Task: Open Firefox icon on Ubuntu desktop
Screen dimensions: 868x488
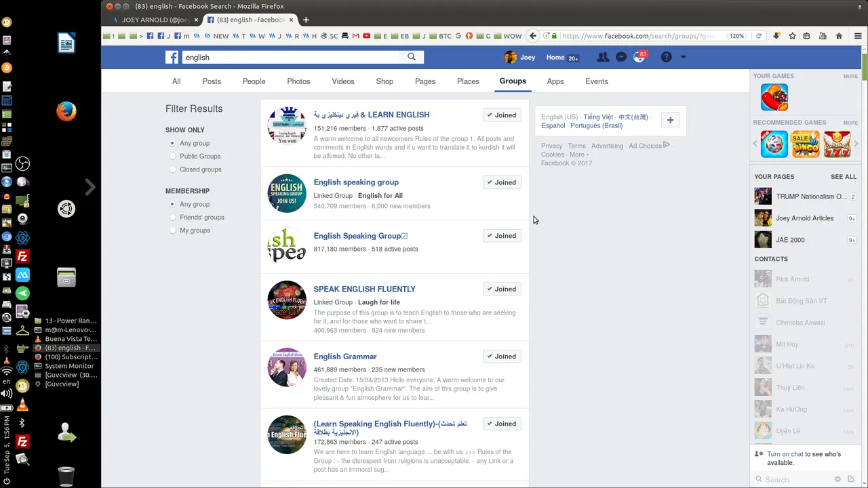Action: tap(66, 111)
